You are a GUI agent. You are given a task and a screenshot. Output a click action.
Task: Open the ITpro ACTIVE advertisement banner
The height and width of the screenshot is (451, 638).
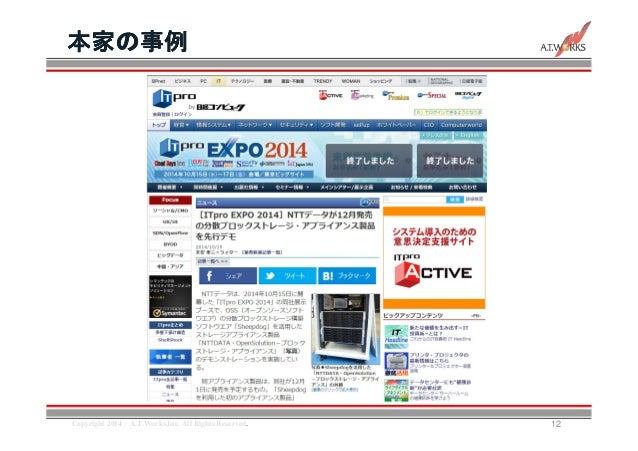[434, 258]
